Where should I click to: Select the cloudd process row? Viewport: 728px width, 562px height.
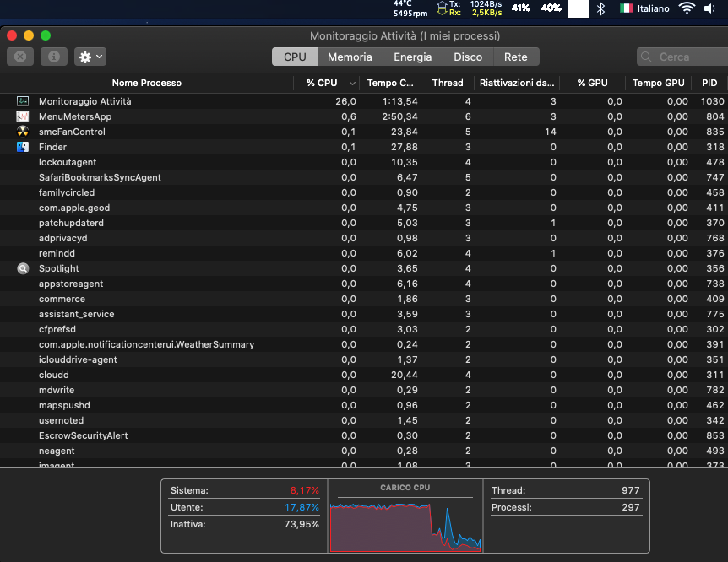pos(364,375)
